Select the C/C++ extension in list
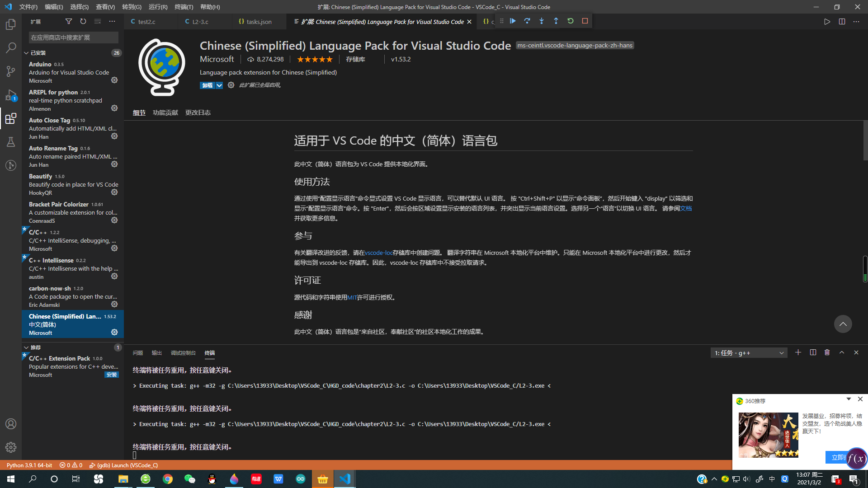This screenshot has width=868, height=488. tap(73, 240)
